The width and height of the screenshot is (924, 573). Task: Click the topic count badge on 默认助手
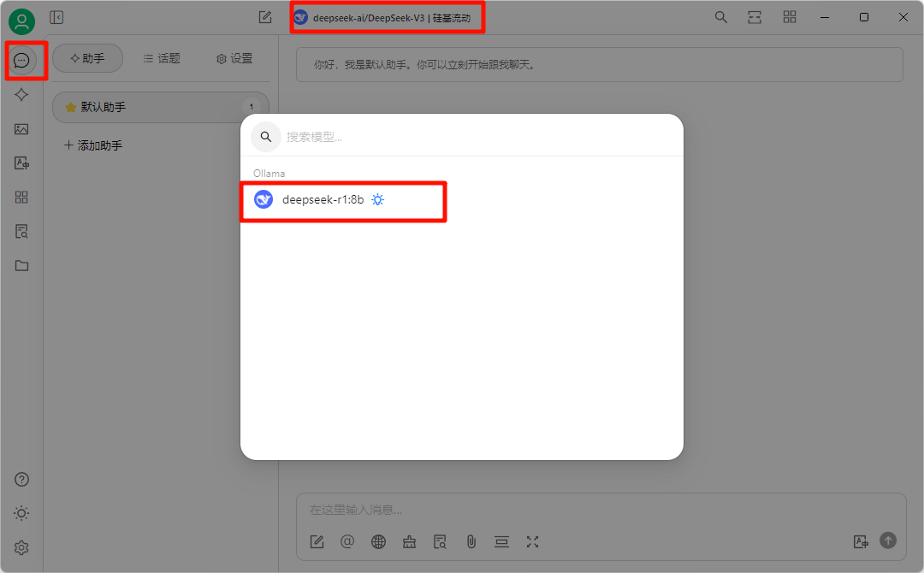click(251, 107)
